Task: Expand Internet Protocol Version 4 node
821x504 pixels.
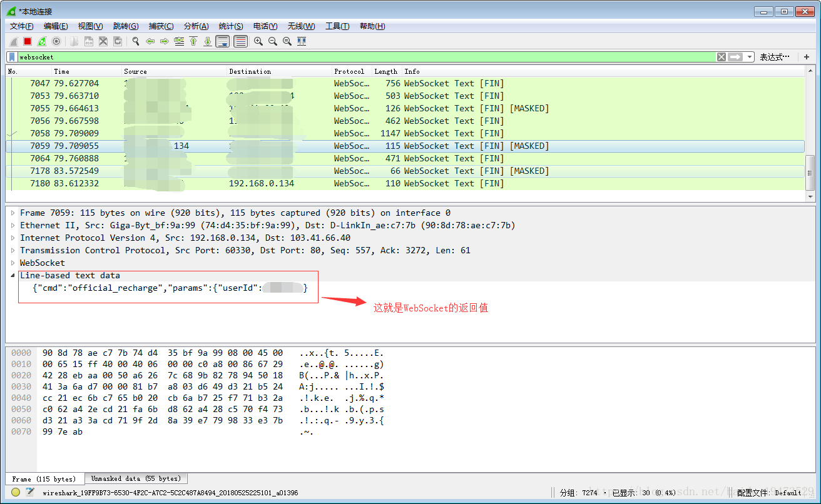Action: pos(13,238)
